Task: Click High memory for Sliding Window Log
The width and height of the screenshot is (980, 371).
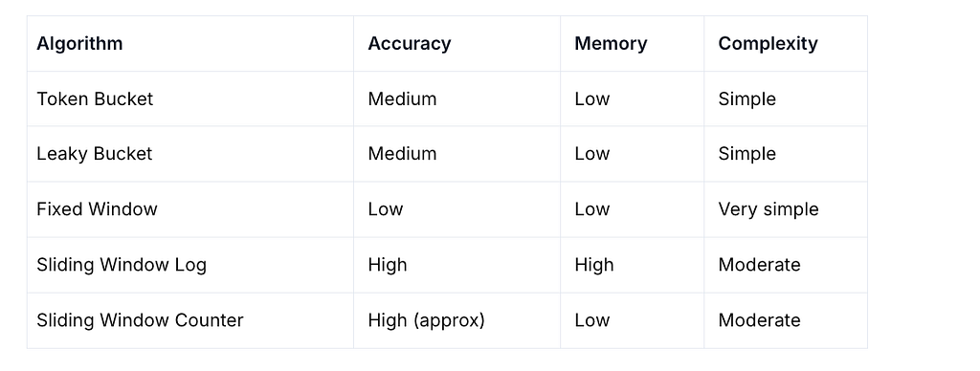Action: [x=593, y=264]
